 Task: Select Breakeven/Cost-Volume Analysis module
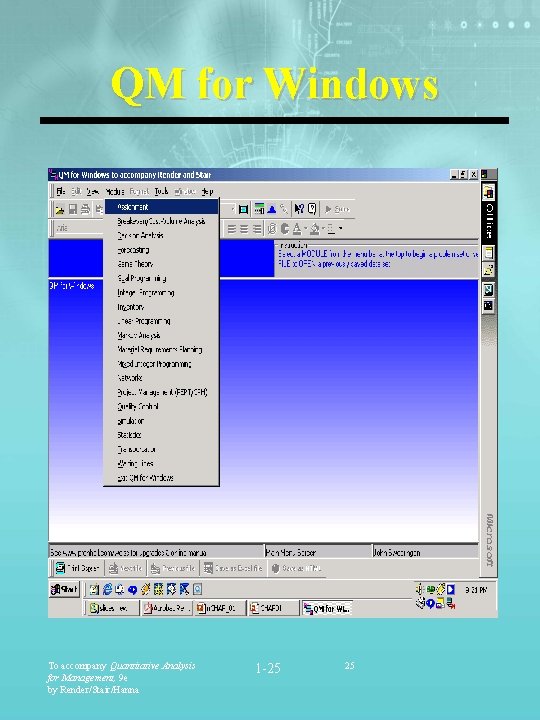coord(161,221)
